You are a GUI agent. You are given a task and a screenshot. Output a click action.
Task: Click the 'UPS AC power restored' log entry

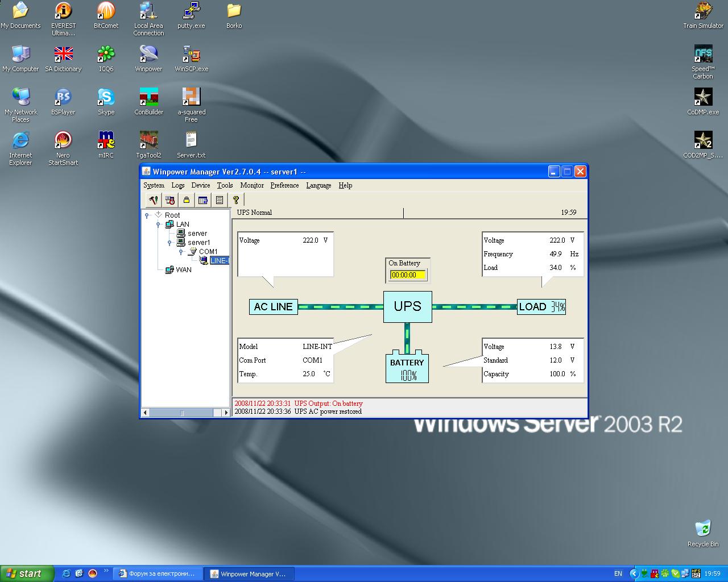tap(298, 411)
